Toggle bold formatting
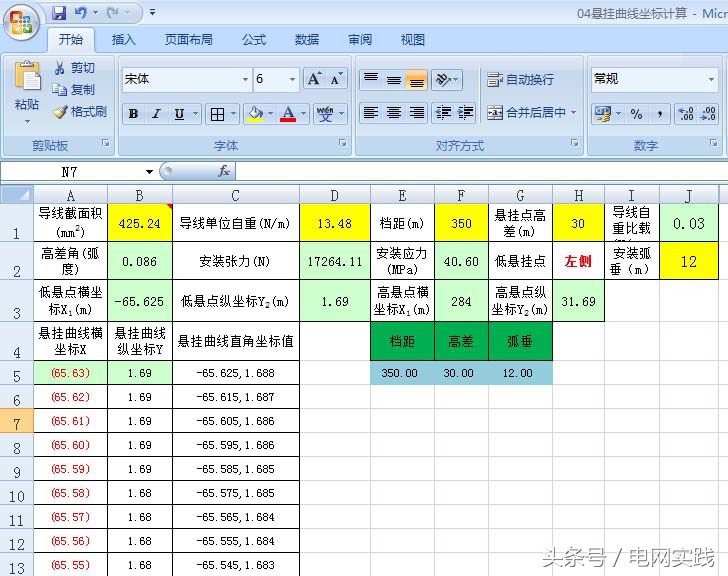 [134, 114]
